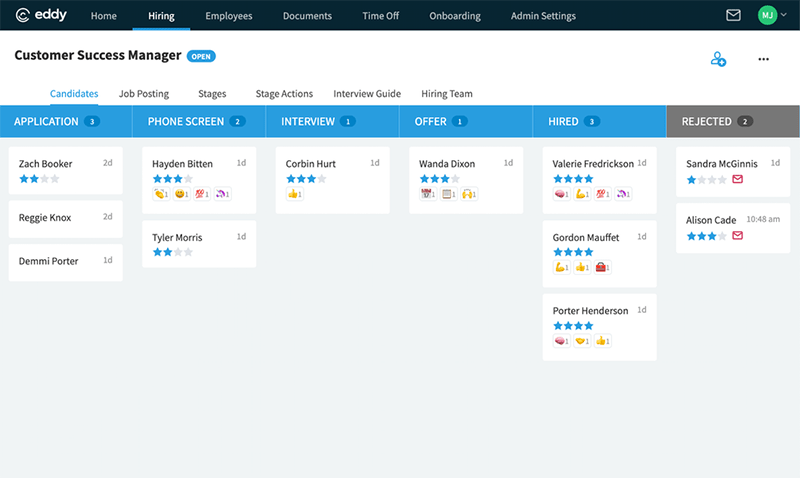Viewport: 800px width, 478px height.
Task: Open the Employees menu in top navigation
Action: pyautogui.click(x=229, y=16)
